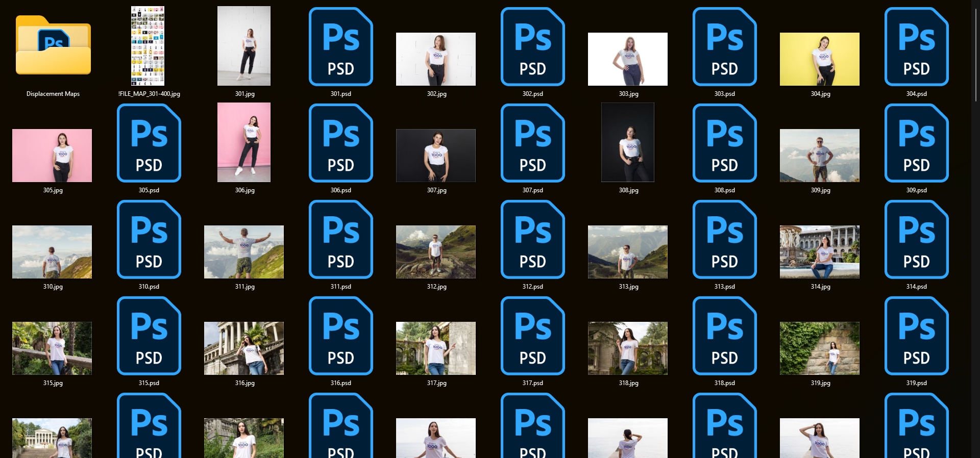Click the 316.psd file name label
980x458 pixels.
(x=340, y=383)
